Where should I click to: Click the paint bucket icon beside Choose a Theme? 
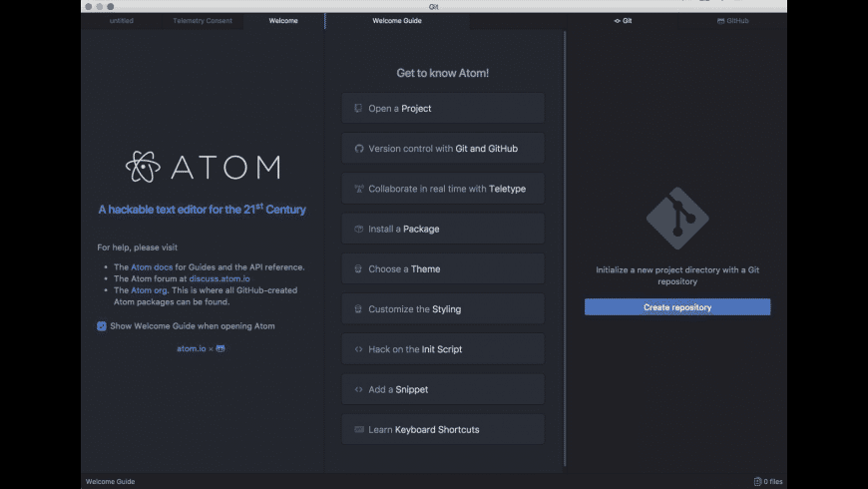(358, 269)
